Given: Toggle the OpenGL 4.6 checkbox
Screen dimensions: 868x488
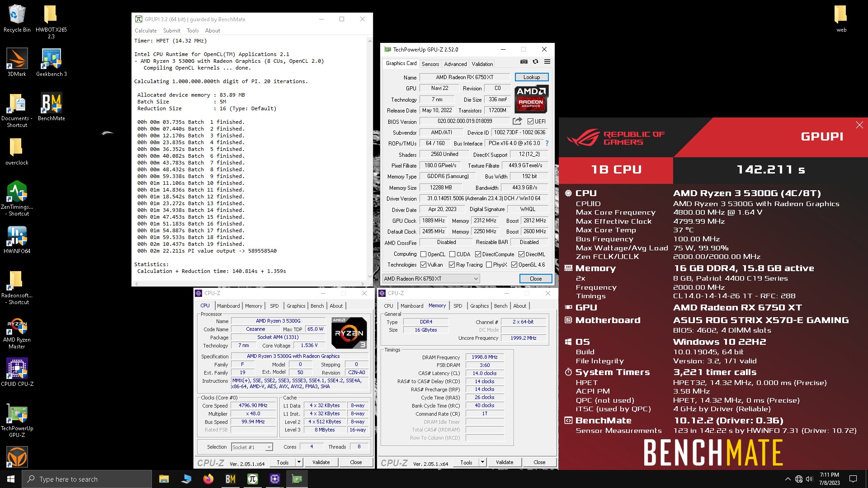Looking at the screenshot, I should [514, 265].
